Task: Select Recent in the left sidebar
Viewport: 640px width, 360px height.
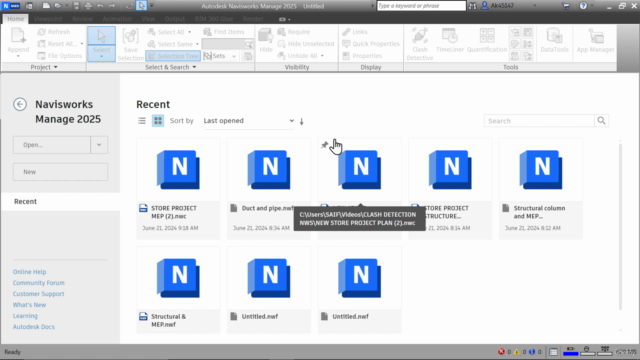Action: (60, 202)
